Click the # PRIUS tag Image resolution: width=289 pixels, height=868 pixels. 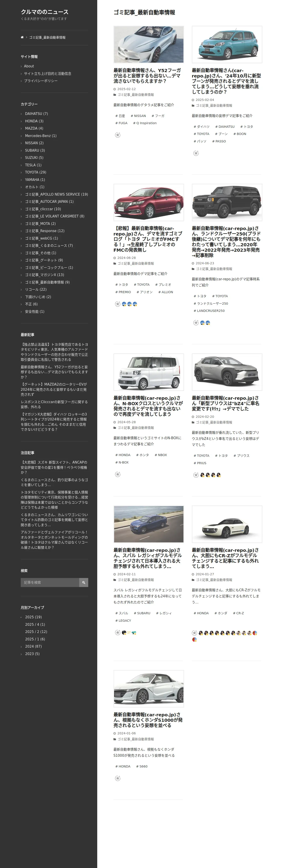coord(200,463)
